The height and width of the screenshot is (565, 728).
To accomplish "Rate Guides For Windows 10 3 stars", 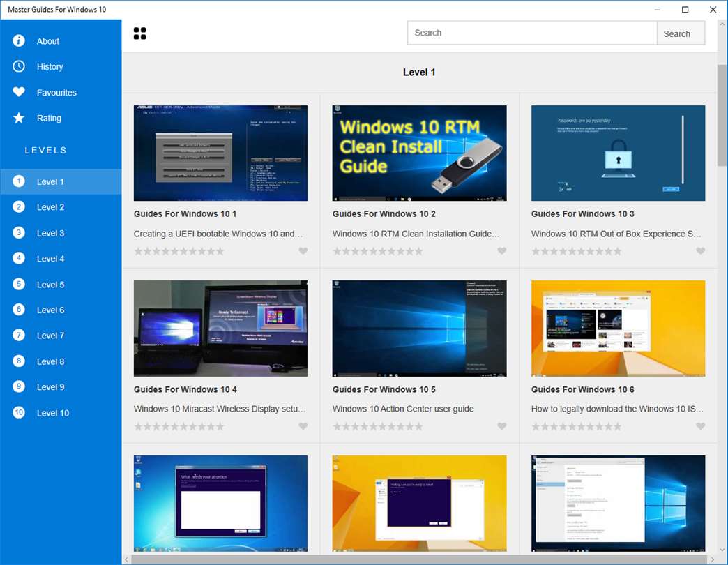I will pyautogui.click(x=577, y=251).
